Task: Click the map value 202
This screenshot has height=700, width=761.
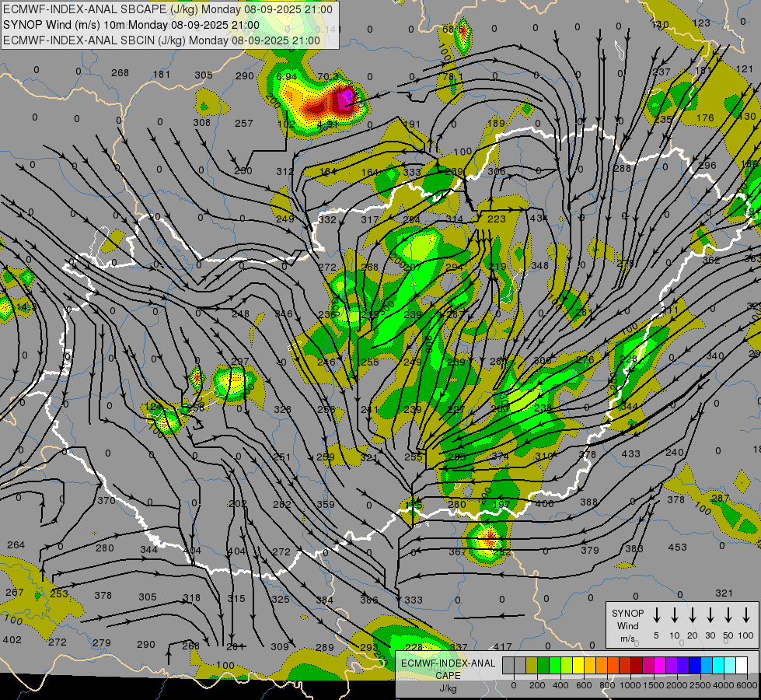Action: 237,504
